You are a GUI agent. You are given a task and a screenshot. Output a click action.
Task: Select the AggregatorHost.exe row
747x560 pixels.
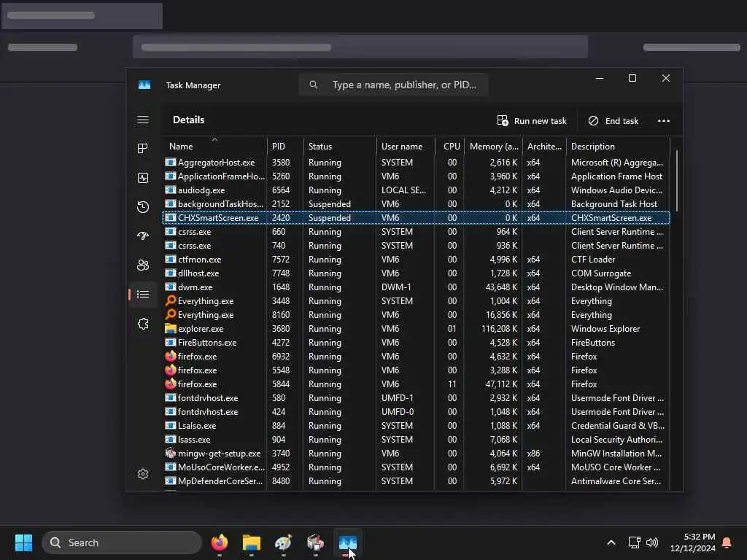tap(417, 163)
